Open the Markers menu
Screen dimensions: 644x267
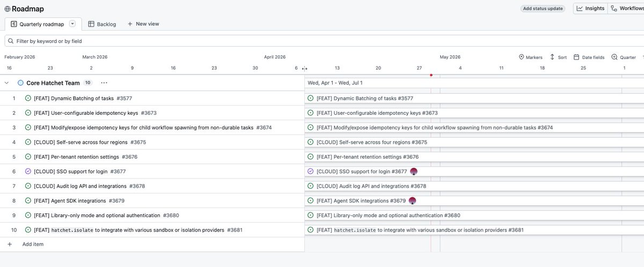[x=530, y=57]
